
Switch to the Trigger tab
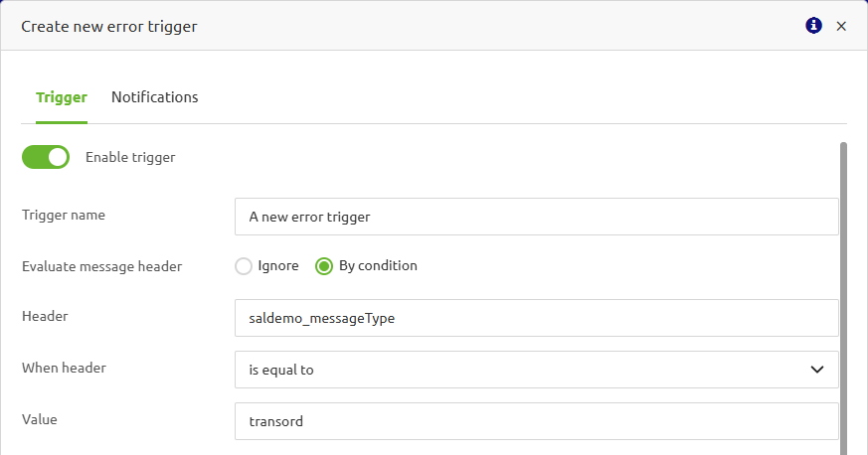pos(62,97)
